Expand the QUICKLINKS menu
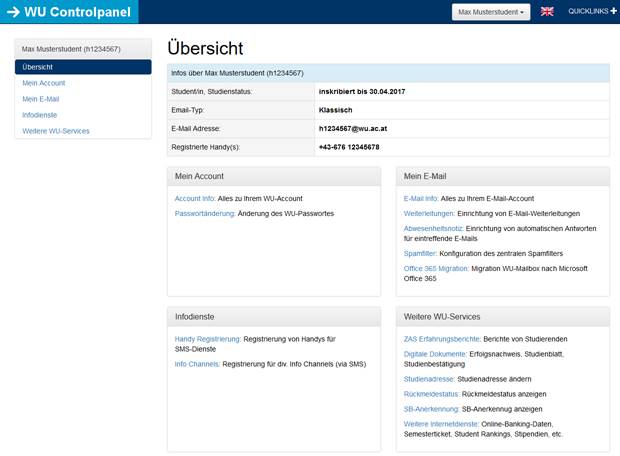Screen dimensions: 620x456 (x=592, y=11)
